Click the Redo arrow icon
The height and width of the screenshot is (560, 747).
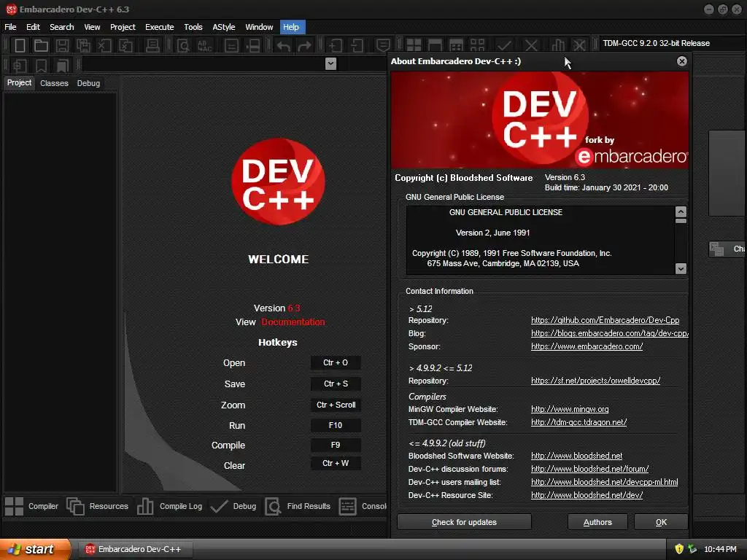click(x=304, y=46)
